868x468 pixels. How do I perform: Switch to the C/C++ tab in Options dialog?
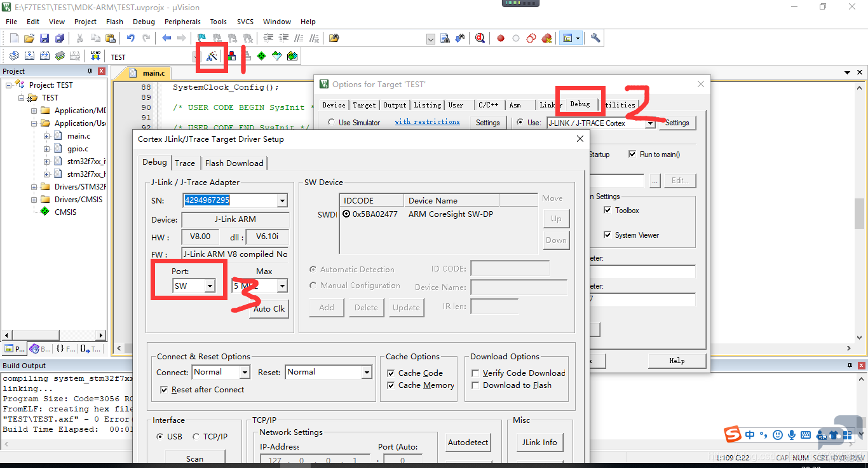click(x=489, y=105)
